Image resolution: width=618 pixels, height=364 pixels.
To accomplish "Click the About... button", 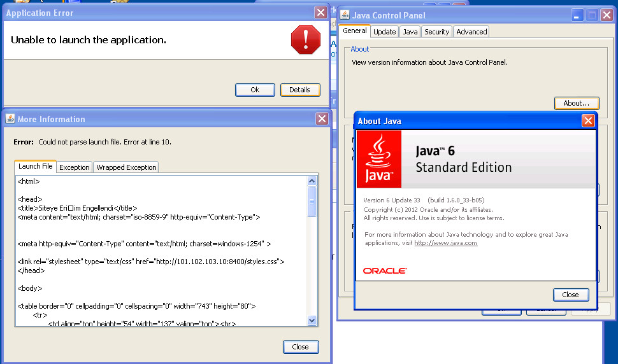I will [x=577, y=103].
